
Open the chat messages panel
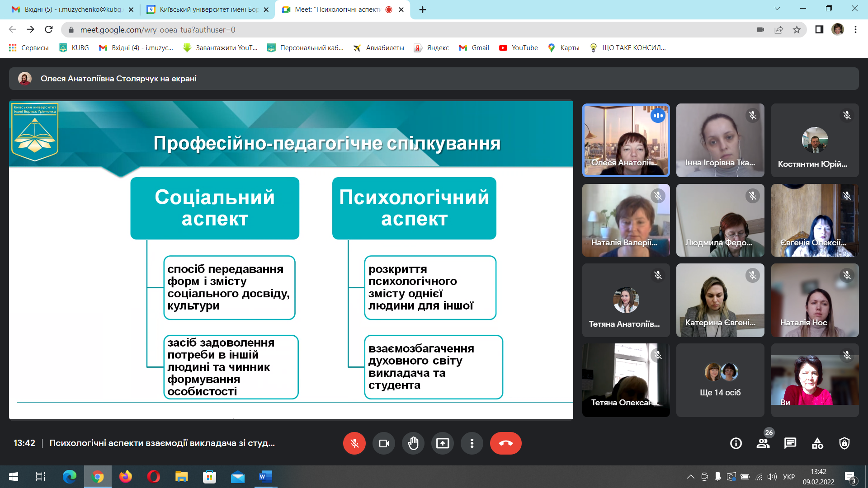(x=790, y=443)
